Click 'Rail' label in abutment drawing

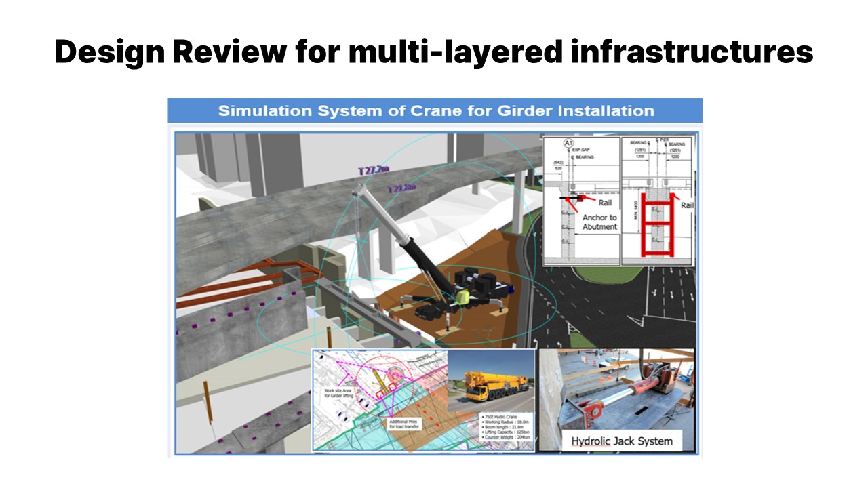click(605, 201)
